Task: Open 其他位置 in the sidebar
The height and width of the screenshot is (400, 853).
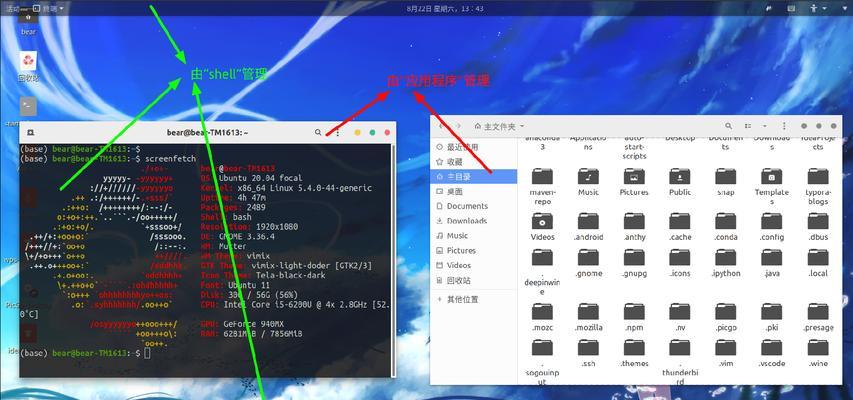Action: (473, 299)
